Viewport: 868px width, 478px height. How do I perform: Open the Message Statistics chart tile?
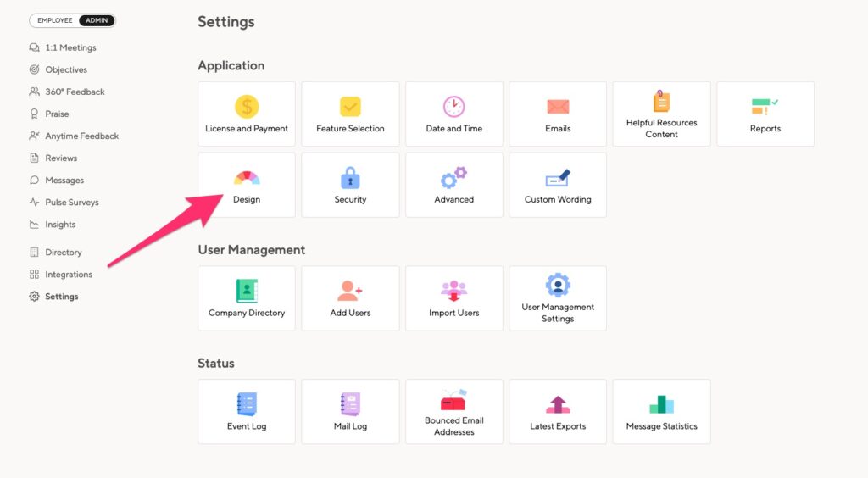pos(661,412)
